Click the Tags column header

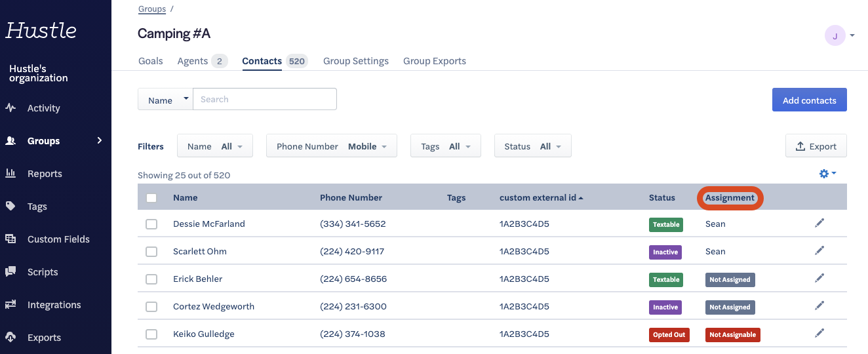click(456, 197)
